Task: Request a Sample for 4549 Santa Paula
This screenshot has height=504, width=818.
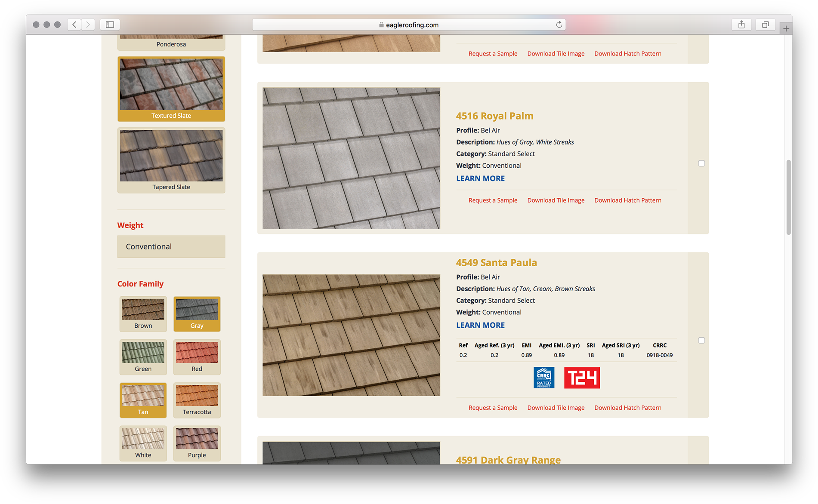Action: 493,408
